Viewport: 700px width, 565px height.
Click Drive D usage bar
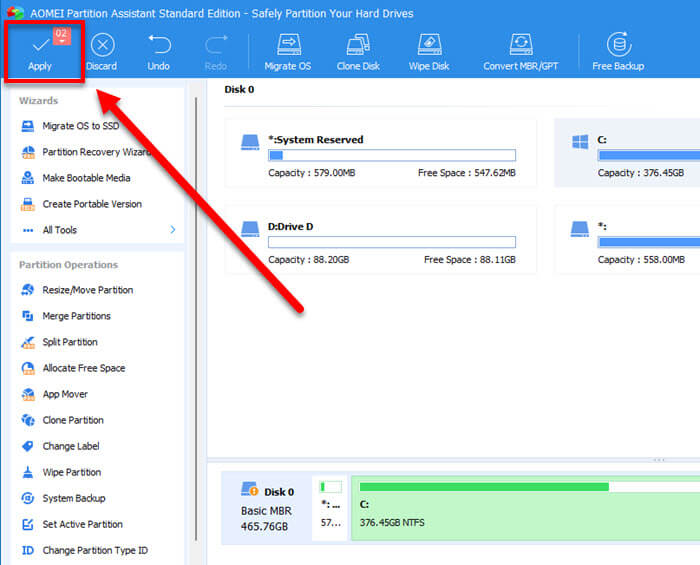coord(392,242)
